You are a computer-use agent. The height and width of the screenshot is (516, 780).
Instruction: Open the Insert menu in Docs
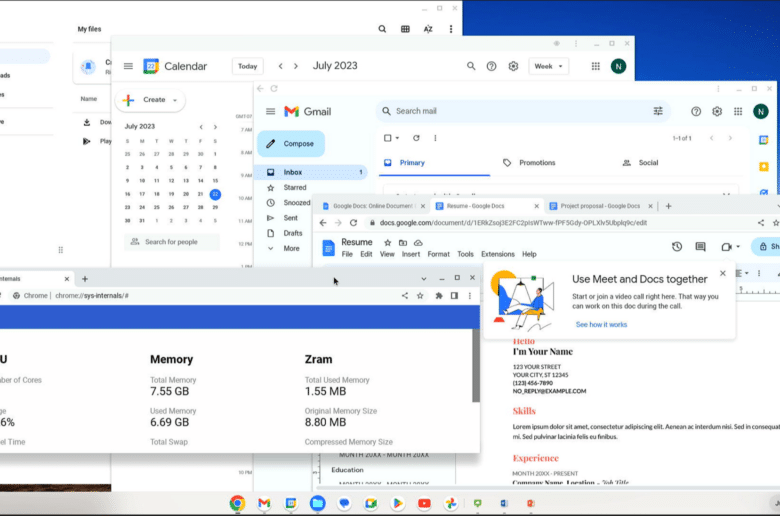410,254
